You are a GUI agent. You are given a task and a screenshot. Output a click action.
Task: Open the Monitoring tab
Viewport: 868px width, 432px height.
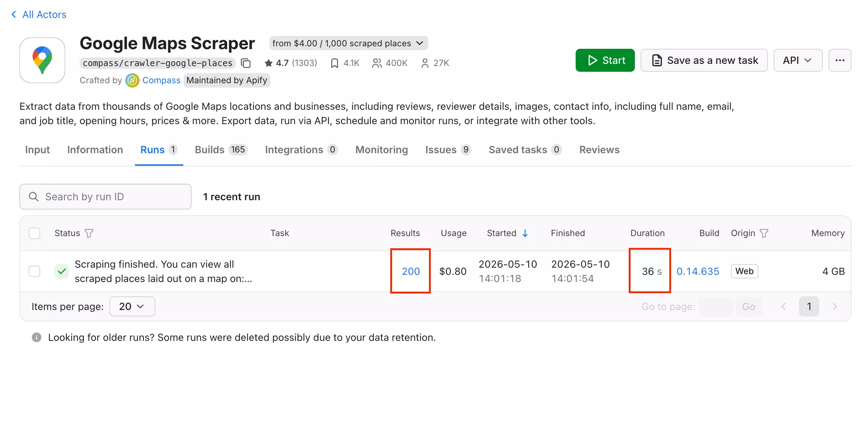[x=382, y=150]
